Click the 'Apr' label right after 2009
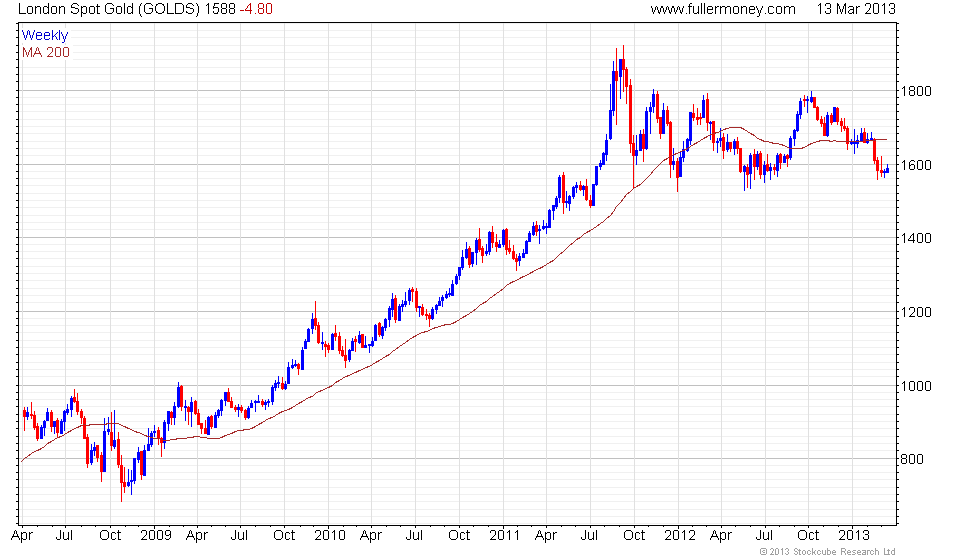 point(197,536)
